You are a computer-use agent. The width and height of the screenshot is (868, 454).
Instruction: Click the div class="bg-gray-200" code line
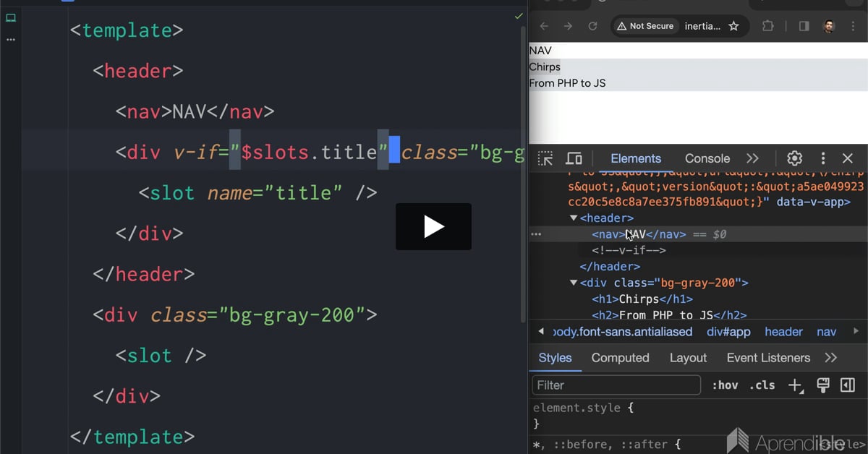pyautogui.click(x=235, y=315)
